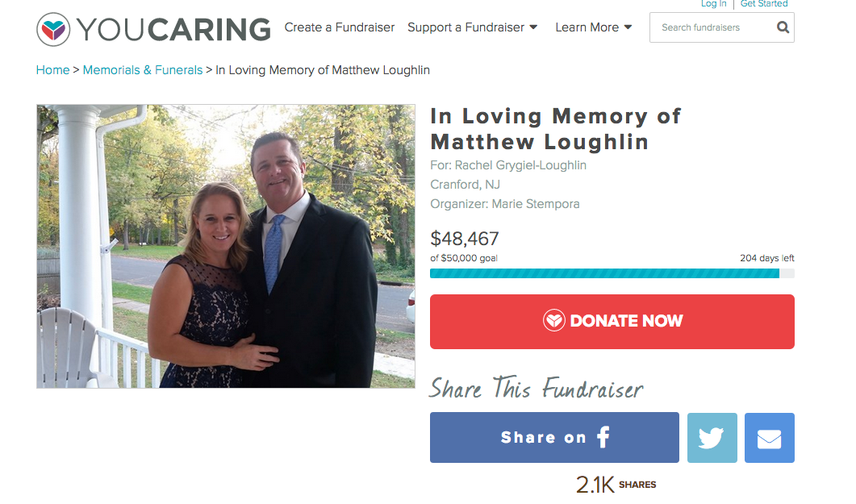The height and width of the screenshot is (504, 856).
Task: Share fundraiser via email envelope icon
Action: coord(769,438)
